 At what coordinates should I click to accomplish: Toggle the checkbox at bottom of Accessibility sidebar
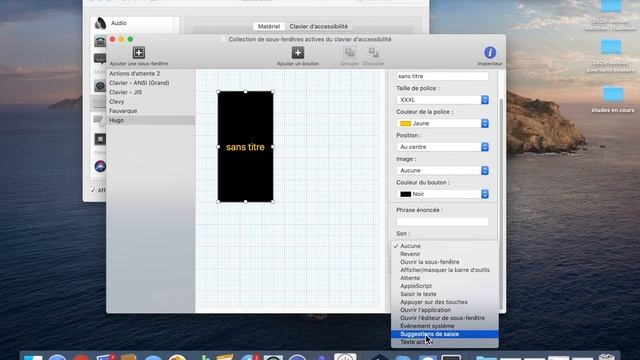93,190
